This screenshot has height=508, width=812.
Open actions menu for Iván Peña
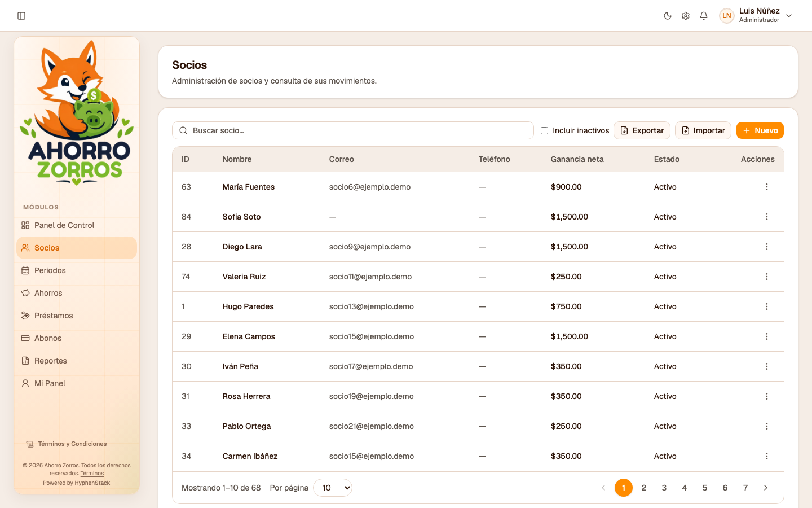(767, 366)
